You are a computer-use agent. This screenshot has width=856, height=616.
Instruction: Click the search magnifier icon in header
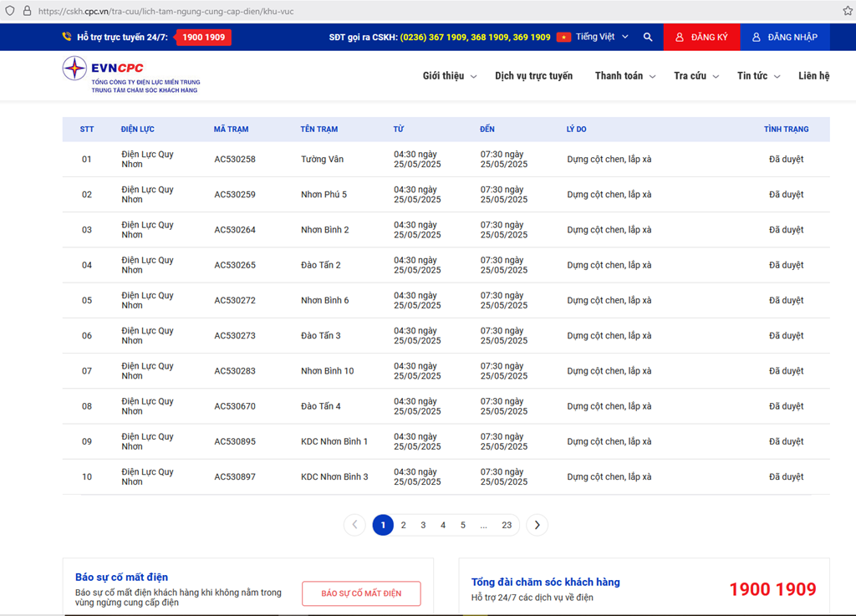point(648,38)
